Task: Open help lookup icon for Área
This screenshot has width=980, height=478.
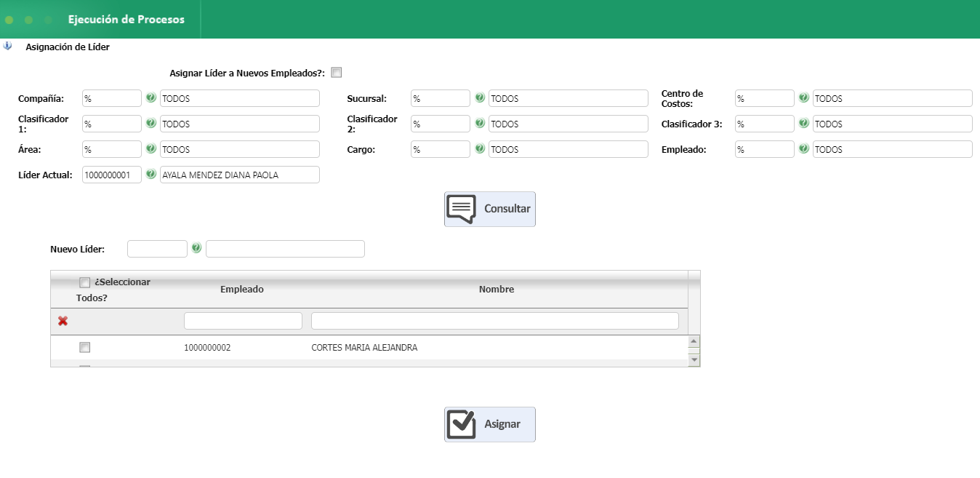Action: (x=150, y=148)
